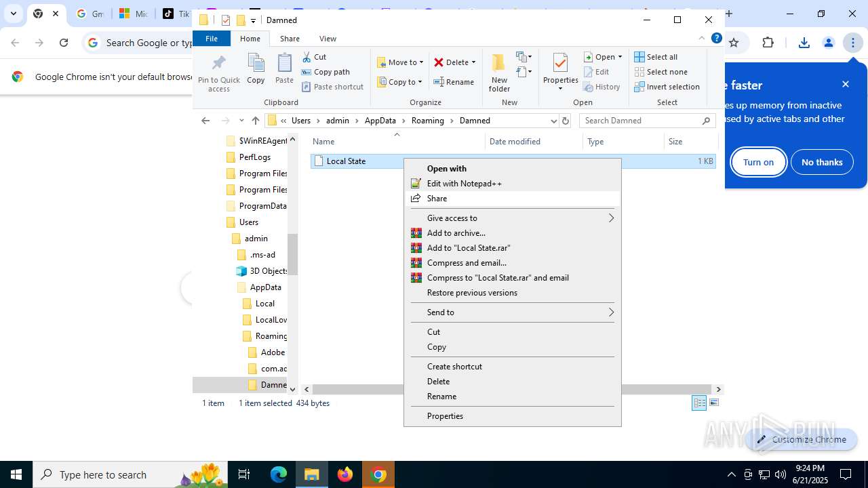The height and width of the screenshot is (488, 868).
Task: Click Select all in ribbon
Action: coord(656,57)
